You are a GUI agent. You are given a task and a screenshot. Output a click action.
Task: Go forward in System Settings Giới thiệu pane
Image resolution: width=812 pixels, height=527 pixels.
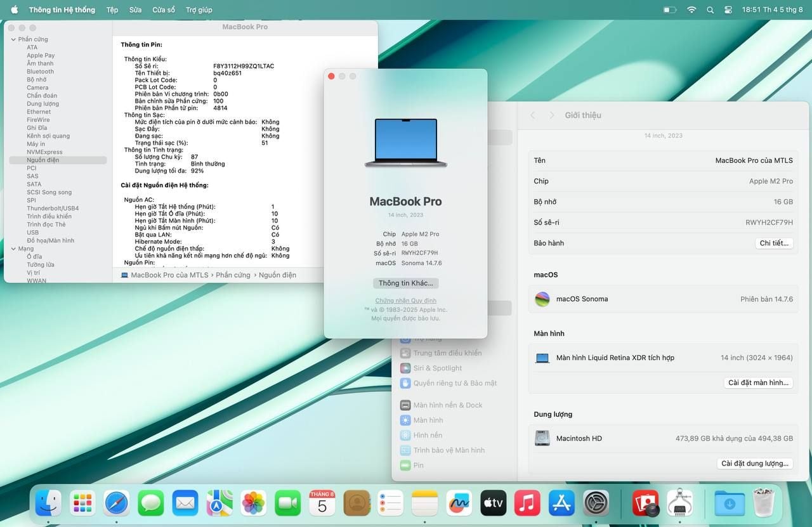coord(552,115)
